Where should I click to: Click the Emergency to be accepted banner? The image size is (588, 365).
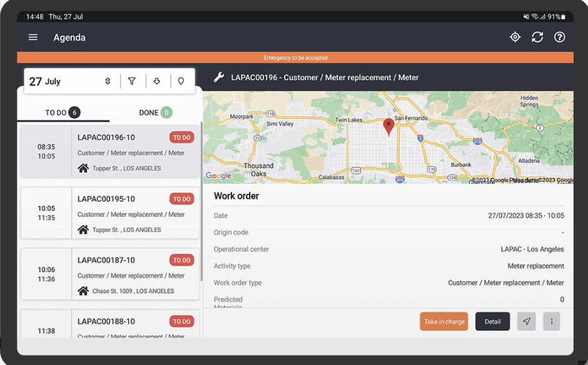(294, 57)
